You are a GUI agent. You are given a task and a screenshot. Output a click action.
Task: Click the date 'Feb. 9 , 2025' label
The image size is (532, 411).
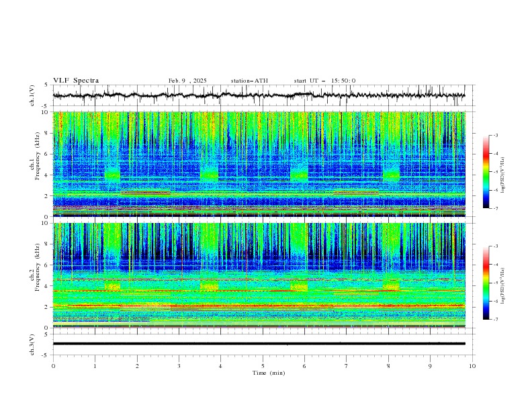(x=187, y=81)
